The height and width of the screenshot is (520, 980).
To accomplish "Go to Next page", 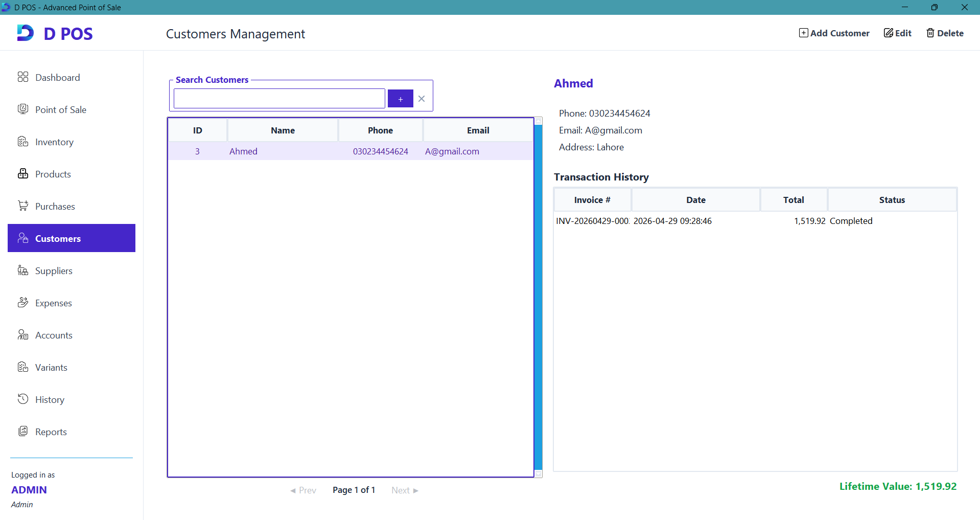I will (x=405, y=490).
